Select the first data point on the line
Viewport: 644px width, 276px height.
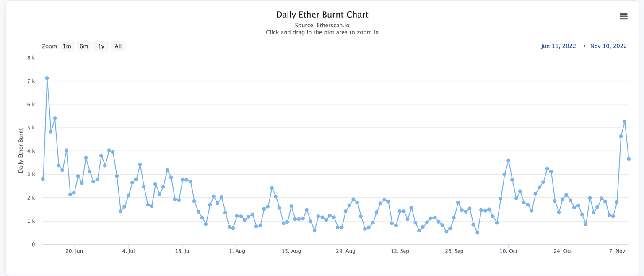[43, 179]
